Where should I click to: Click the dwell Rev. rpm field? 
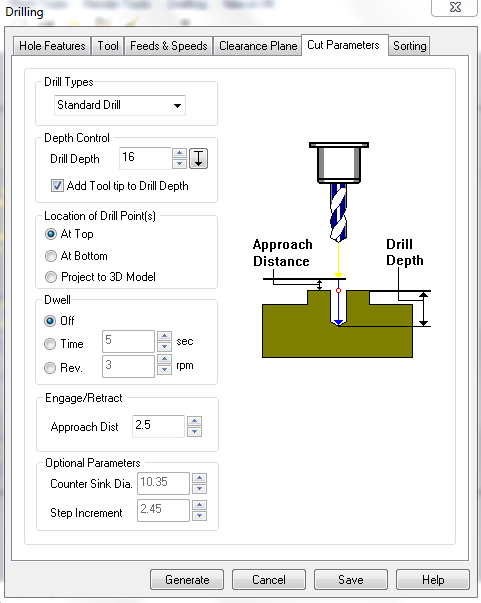(128, 366)
